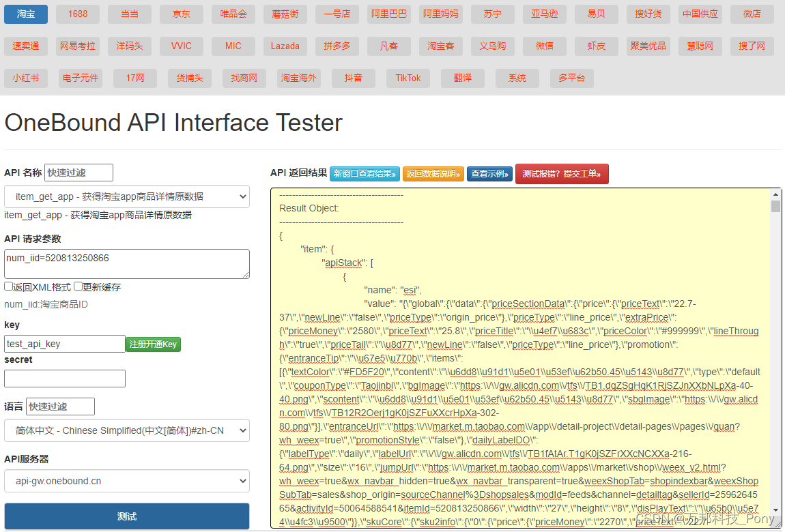Open the 亚马逊 tab
Screen dimensions: 785x532
[545, 14]
